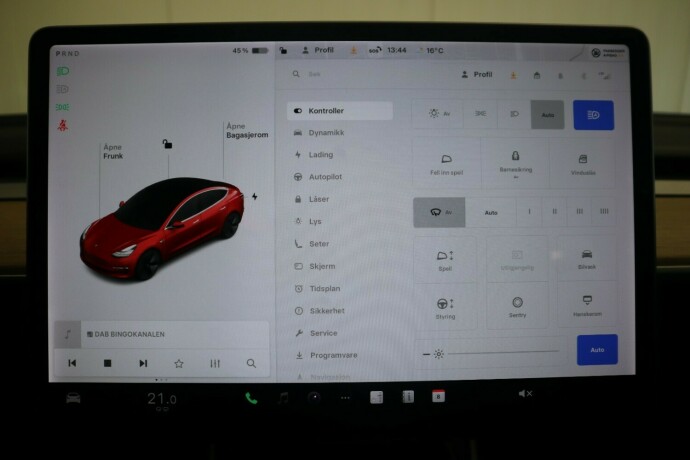Image resolution: width=690 pixels, height=460 pixels.
Task: Open more apps with three-dots launcher
Action: click(x=345, y=397)
